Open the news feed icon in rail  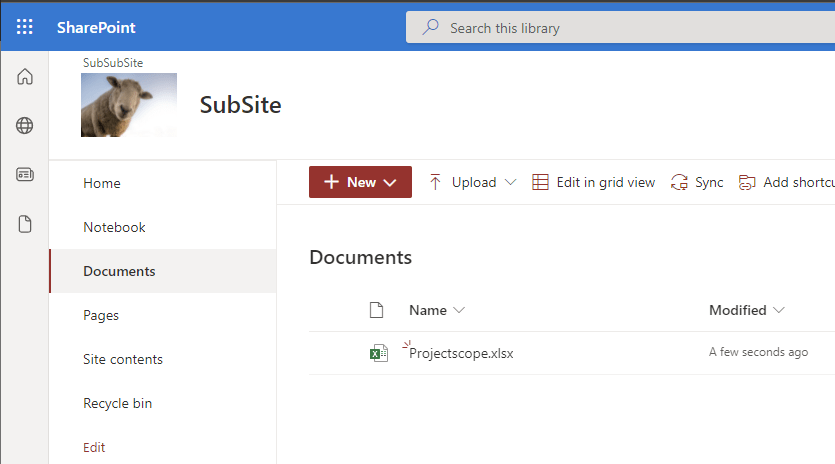[25, 175]
